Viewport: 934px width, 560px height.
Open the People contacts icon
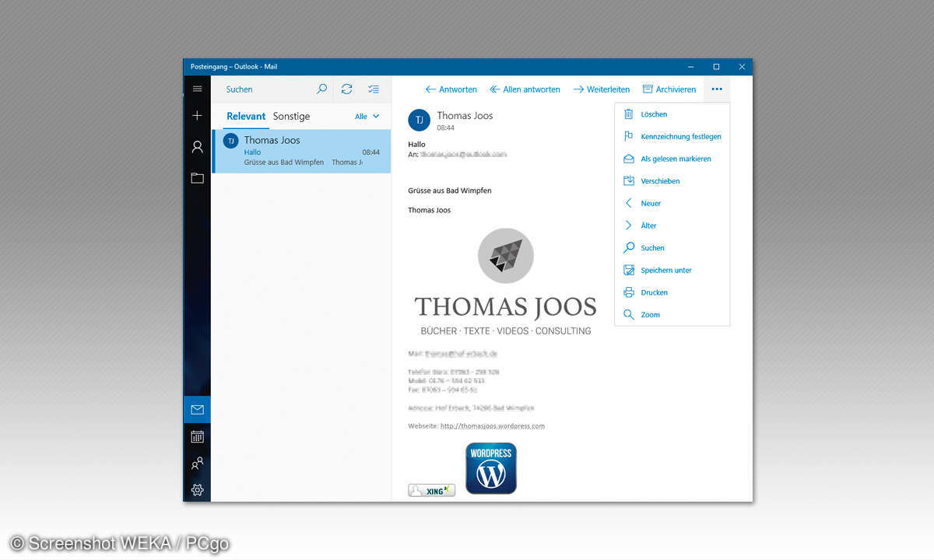(x=197, y=464)
